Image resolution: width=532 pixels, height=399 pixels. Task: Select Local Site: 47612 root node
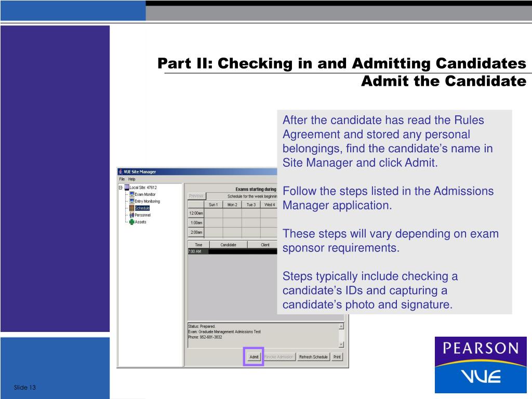143,187
